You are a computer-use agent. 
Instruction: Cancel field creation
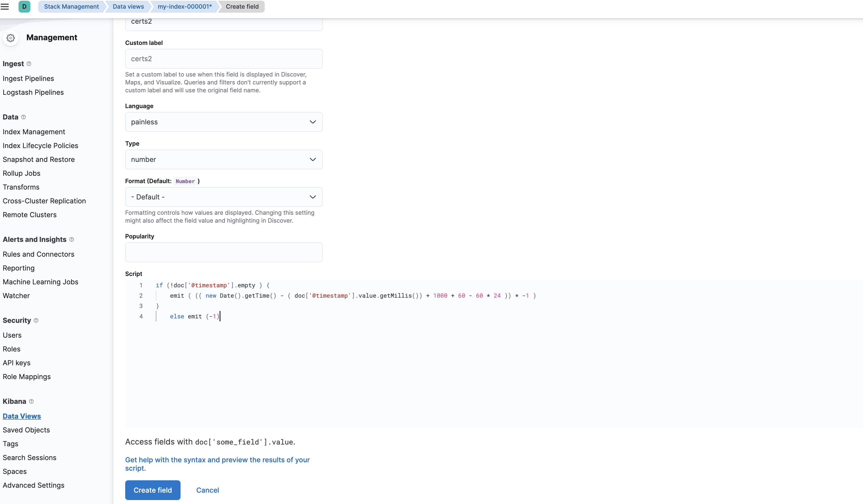207,490
